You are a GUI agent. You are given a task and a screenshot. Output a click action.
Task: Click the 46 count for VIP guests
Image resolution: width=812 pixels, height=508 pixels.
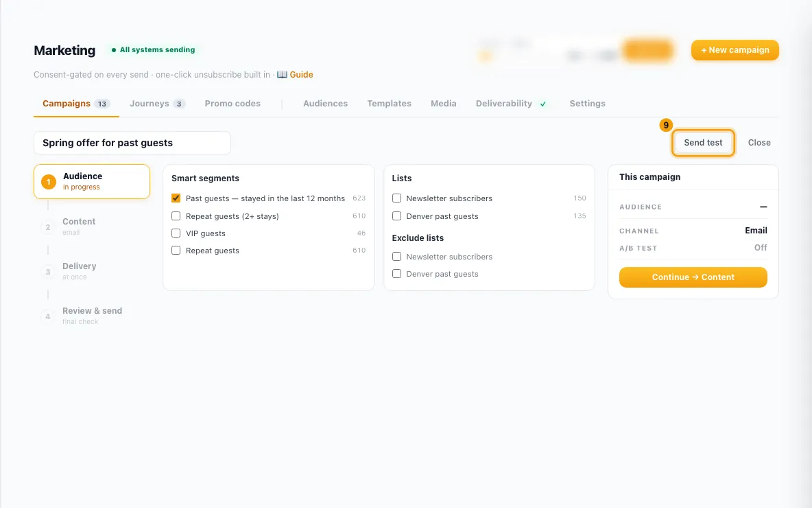click(361, 233)
